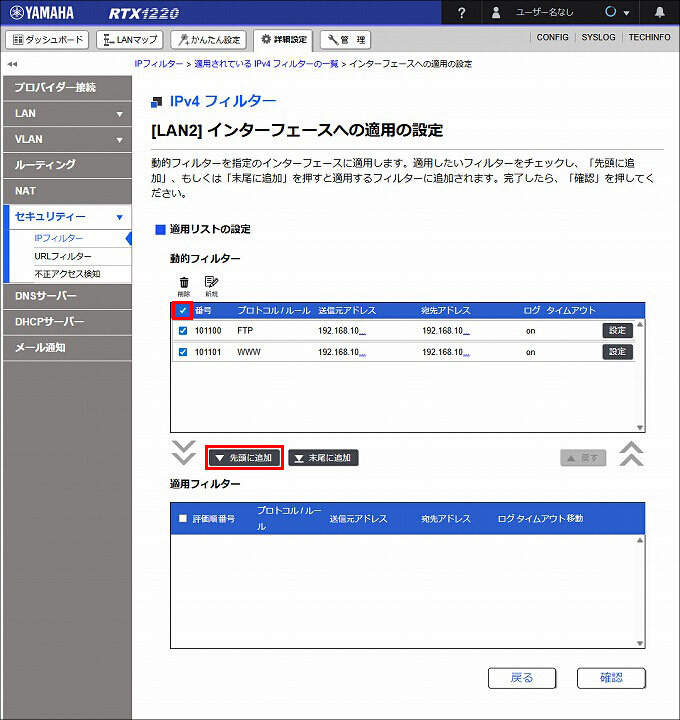Click the 番号 column header
Viewport: 680px width, 720px height.
[203, 311]
